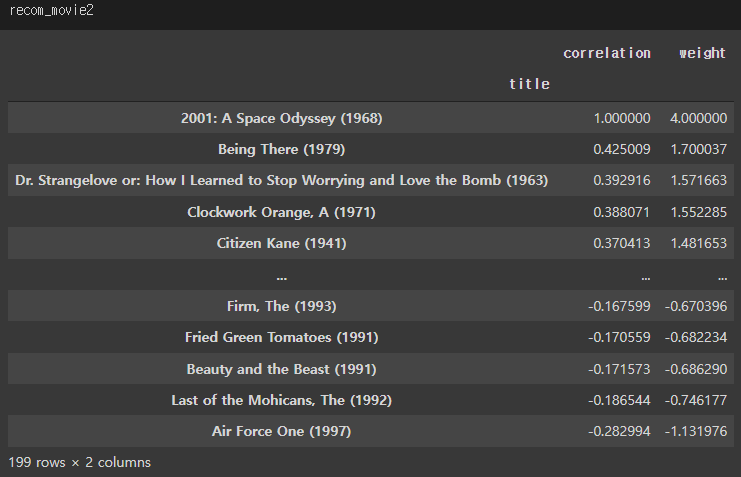Viewport: 741px width, 477px height.
Task: Click weight value -0.682234
Action: point(696,338)
